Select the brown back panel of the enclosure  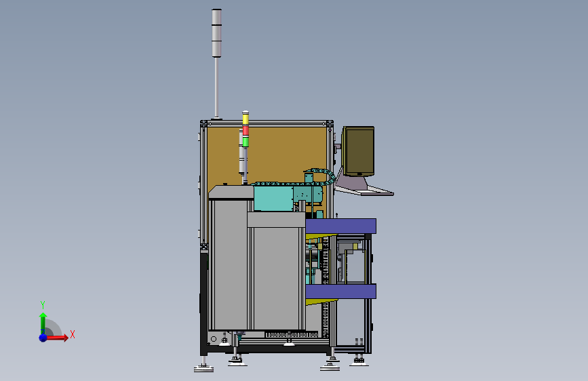coord(277,155)
